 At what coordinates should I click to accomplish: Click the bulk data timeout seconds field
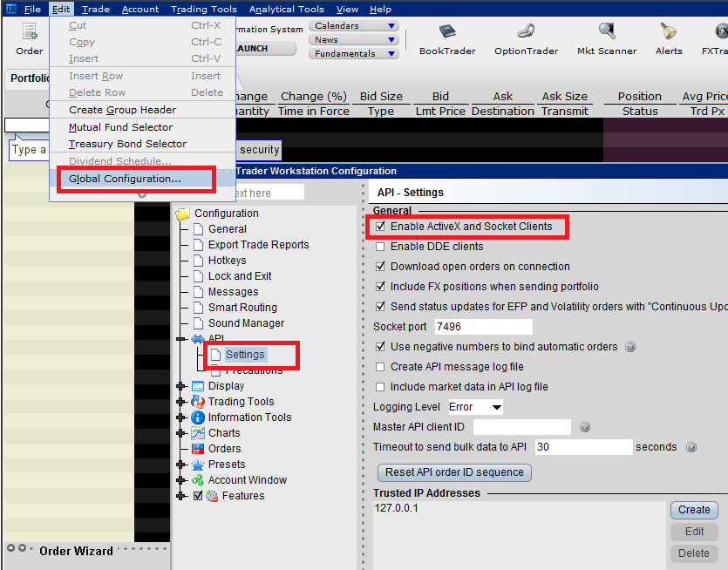pos(583,447)
